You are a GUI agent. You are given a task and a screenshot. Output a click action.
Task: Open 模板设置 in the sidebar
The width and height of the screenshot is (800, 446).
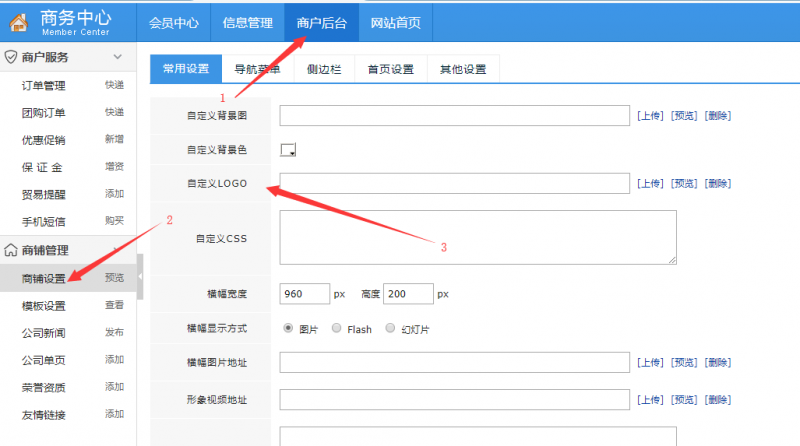pyautogui.click(x=43, y=306)
